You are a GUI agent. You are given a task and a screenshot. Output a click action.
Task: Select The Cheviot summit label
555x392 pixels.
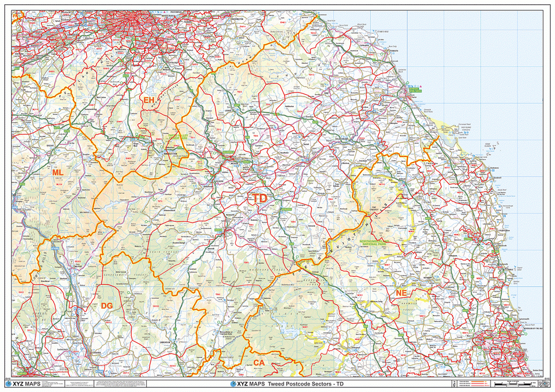pos(374,208)
